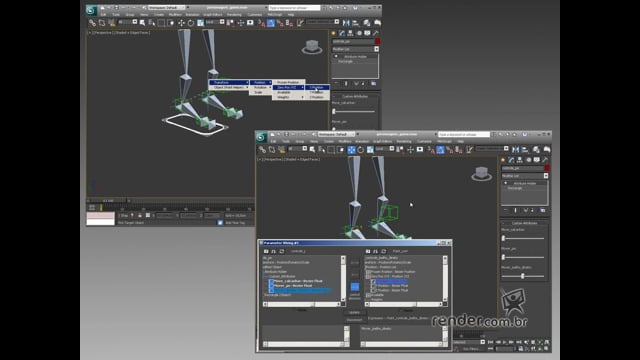Choose Rotation from the context menu
640x360 pixels.
[x=260, y=87]
